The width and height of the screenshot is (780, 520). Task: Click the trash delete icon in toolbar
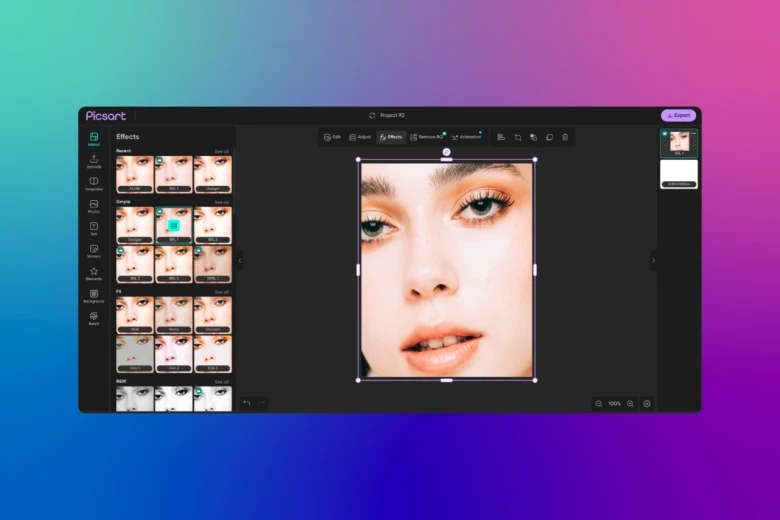click(564, 137)
